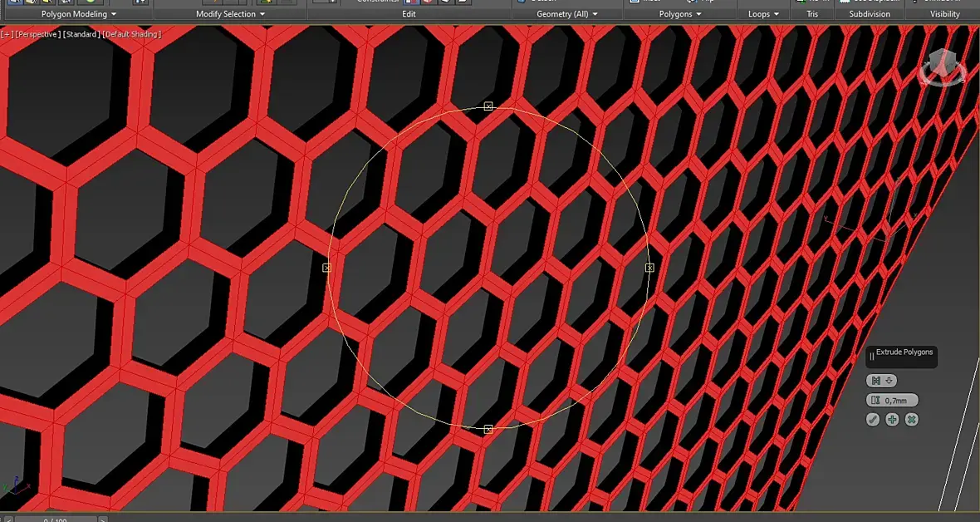The image size is (980, 522).
Task: Open the [+] viewport general menu
Action: pos(7,34)
